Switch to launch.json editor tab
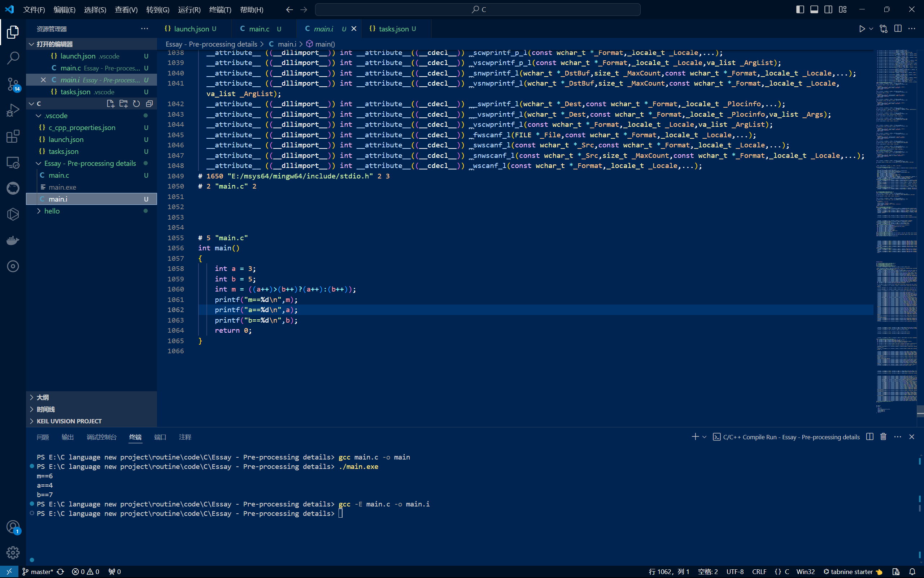The width and height of the screenshot is (924, 578). coord(194,29)
